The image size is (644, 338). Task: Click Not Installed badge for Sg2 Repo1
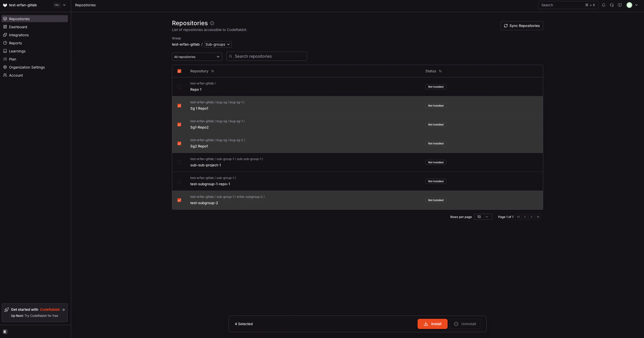coord(436,143)
